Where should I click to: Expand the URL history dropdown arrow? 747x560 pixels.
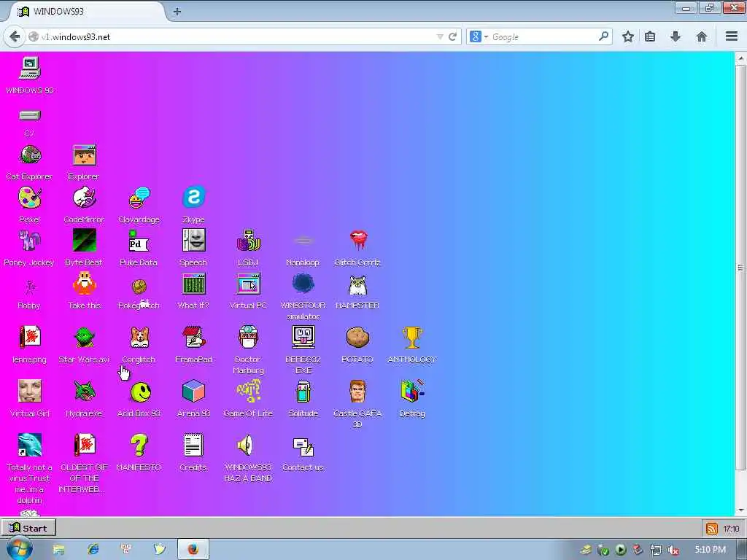440,36
